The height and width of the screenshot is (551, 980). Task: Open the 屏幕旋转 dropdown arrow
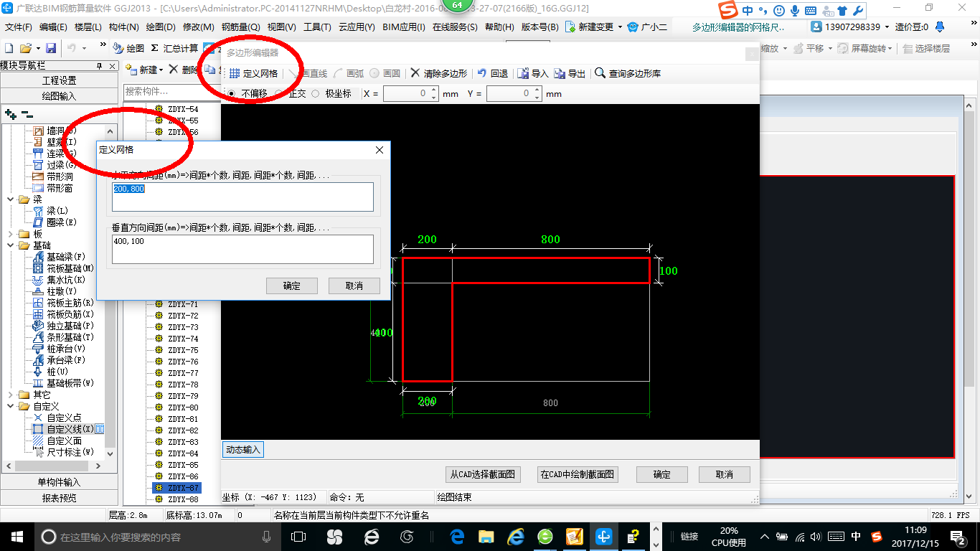tap(891, 49)
